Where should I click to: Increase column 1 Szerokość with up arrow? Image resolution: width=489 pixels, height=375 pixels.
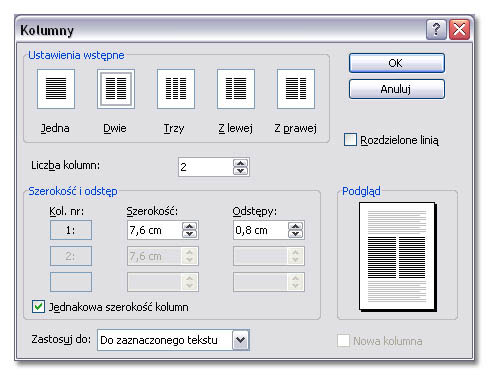(x=189, y=226)
